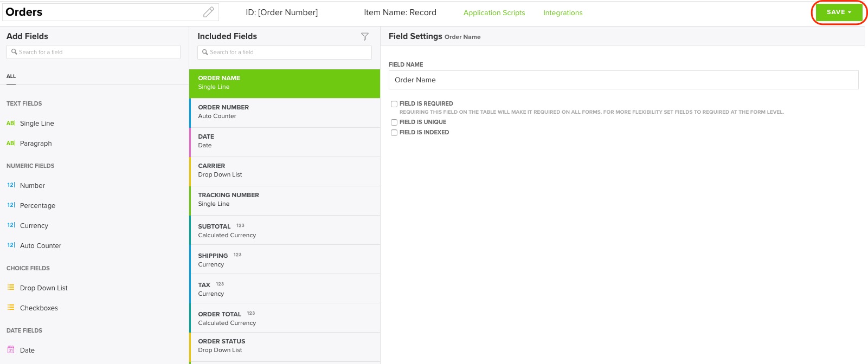The height and width of the screenshot is (364, 868).
Task: Add a Checkboxes choice field
Action: coord(39,308)
